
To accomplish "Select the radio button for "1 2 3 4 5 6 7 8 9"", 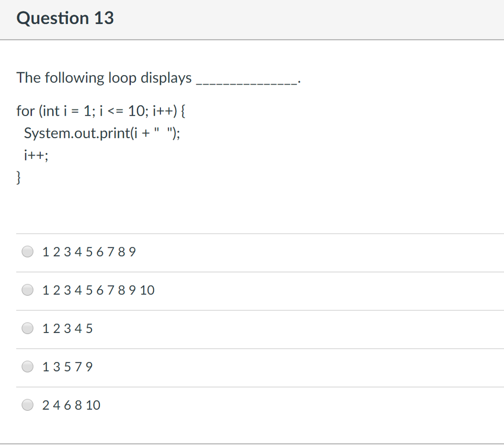I will coord(28,251).
